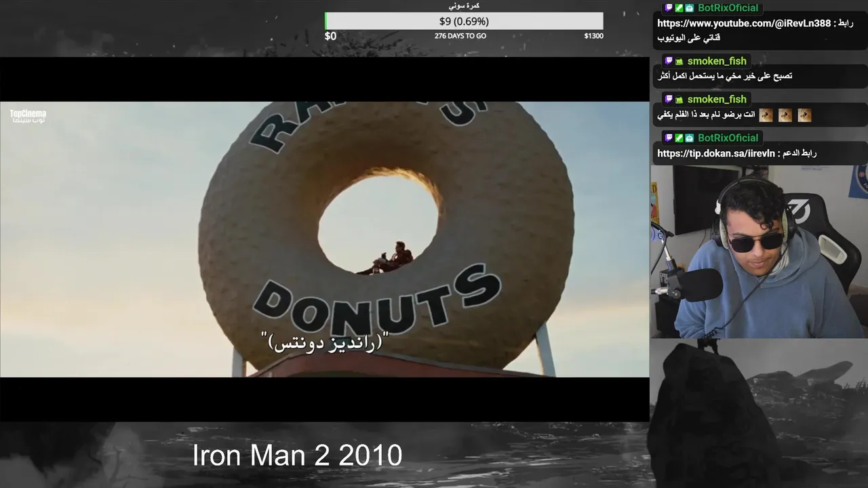Image resolution: width=868 pixels, height=488 pixels.
Task: Click the 'Iron Man 2 2010' caption
Action: 297,455
